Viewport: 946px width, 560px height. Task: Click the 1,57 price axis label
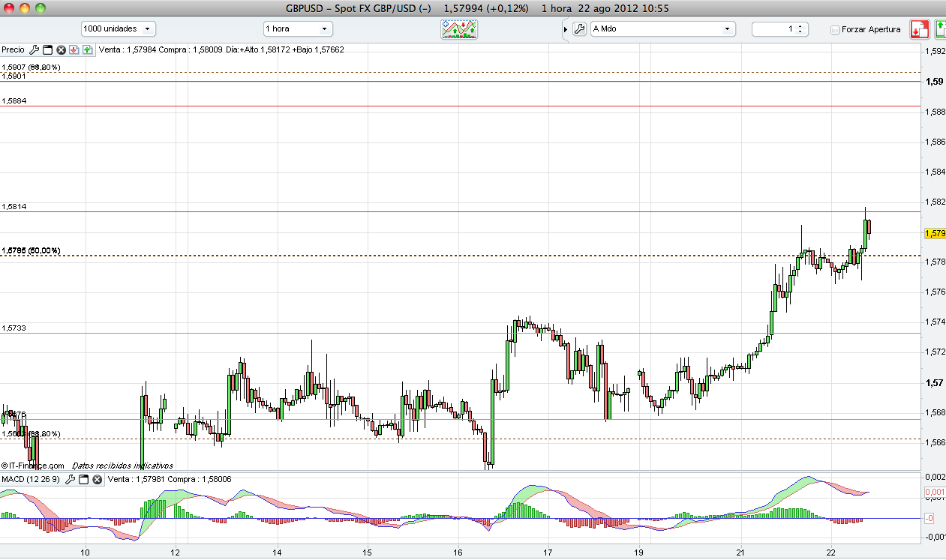pyautogui.click(x=935, y=383)
